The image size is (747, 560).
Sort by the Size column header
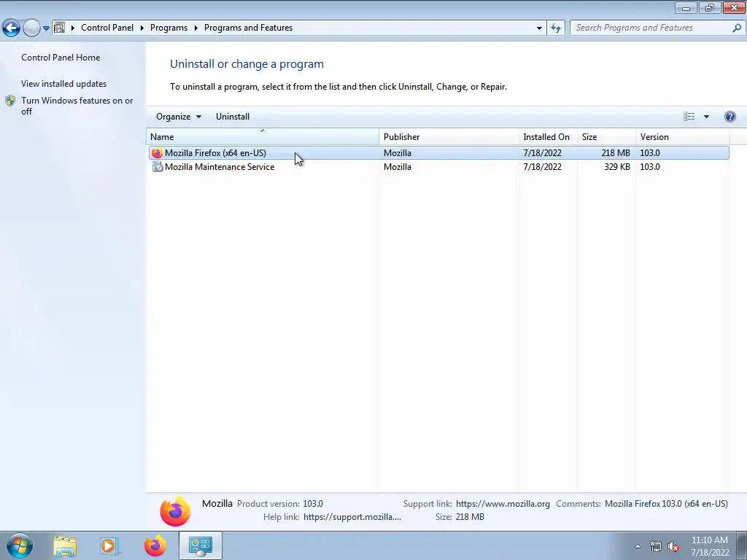point(606,136)
